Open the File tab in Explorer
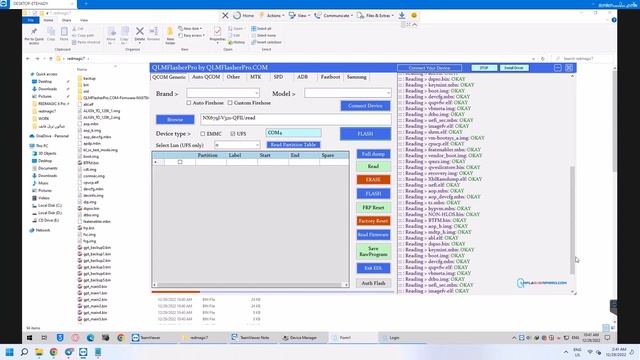The image size is (640, 360). click(31, 20)
